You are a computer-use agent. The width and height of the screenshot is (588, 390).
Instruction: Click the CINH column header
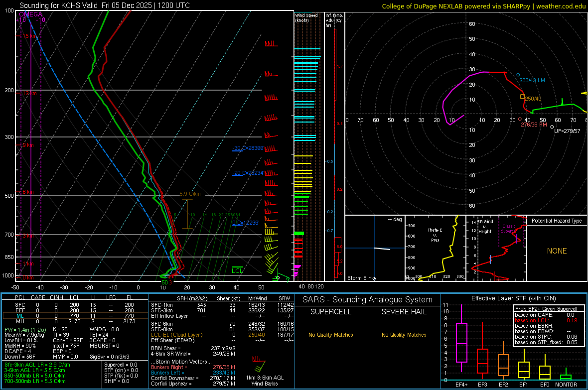click(57, 297)
